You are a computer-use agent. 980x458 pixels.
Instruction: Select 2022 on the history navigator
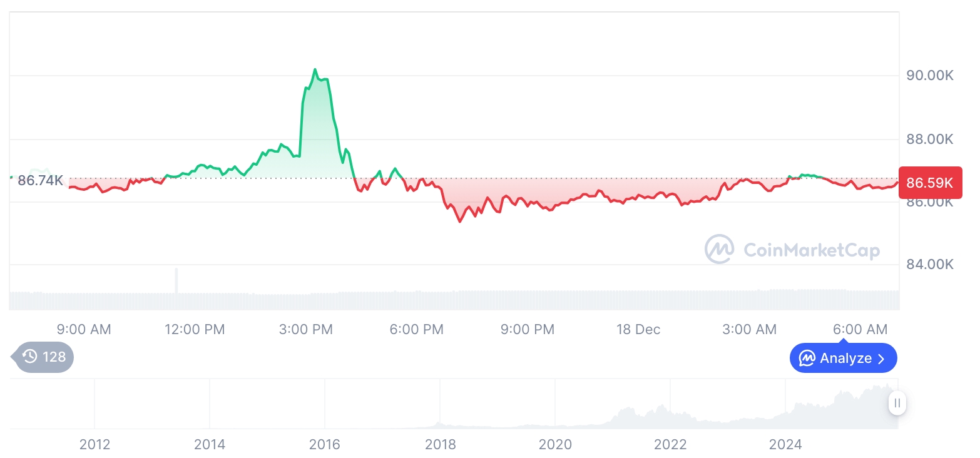point(670,444)
